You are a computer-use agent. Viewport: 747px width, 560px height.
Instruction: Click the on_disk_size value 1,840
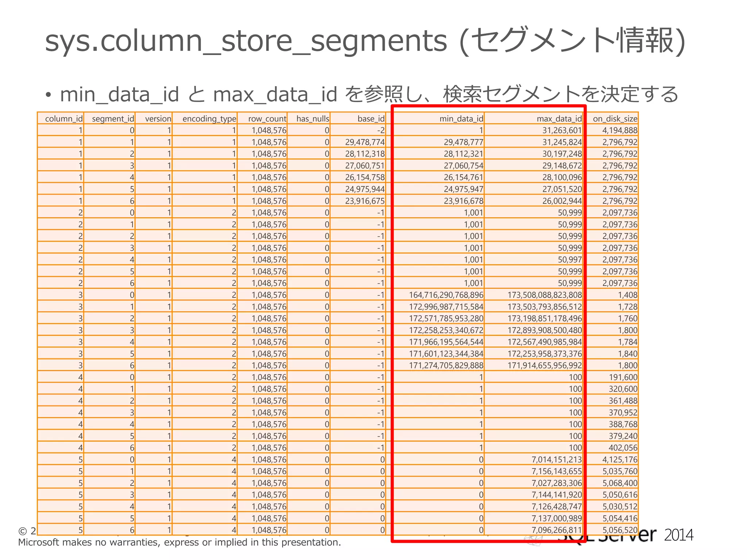[x=628, y=354]
